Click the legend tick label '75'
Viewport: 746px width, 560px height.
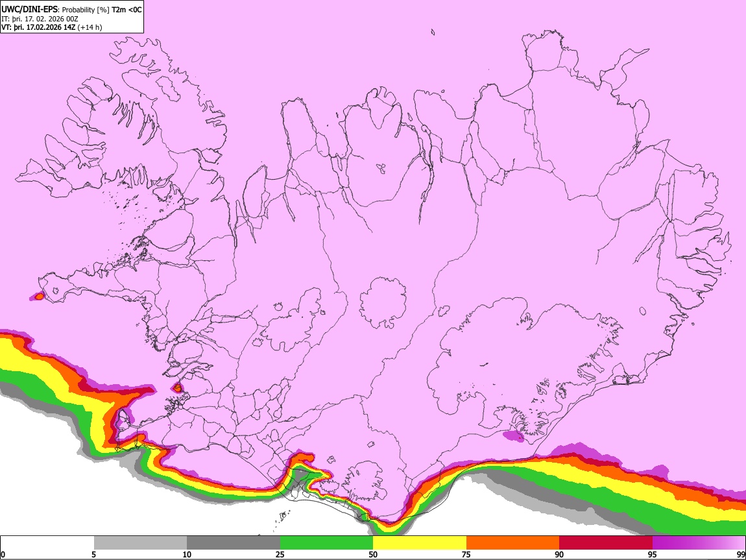pos(466,555)
